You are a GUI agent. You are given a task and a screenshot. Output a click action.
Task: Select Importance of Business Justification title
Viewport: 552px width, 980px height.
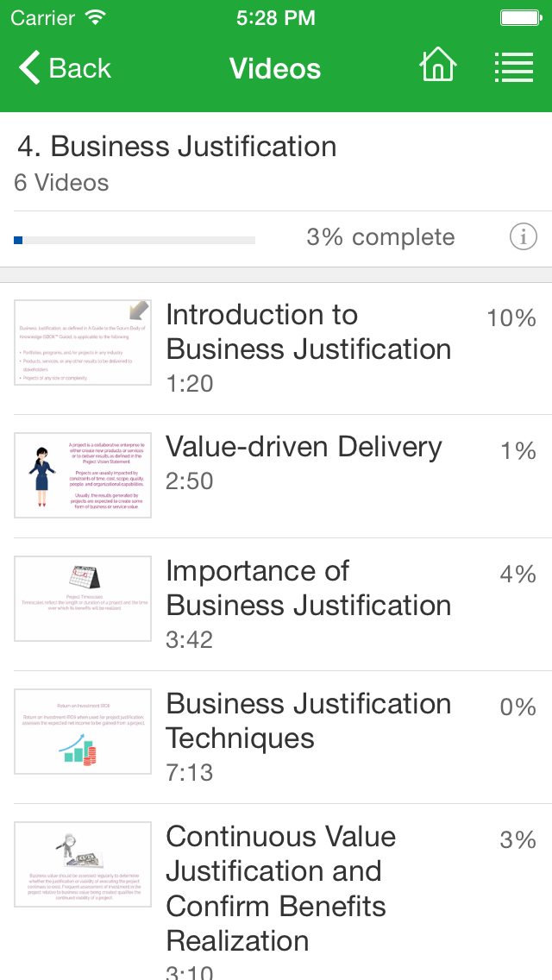(x=308, y=587)
